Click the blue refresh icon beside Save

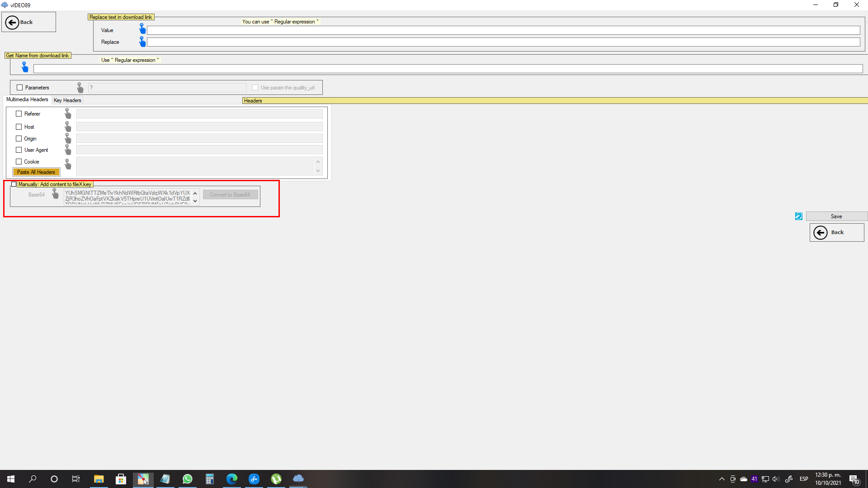[799, 216]
